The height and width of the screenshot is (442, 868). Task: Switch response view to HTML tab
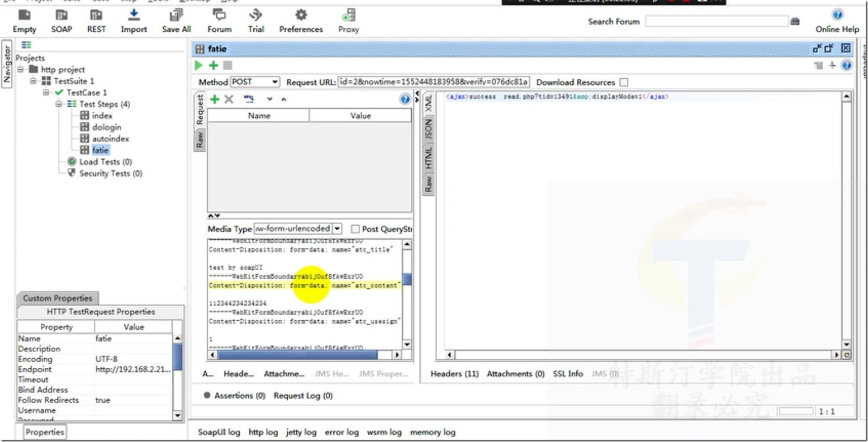[429, 158]
